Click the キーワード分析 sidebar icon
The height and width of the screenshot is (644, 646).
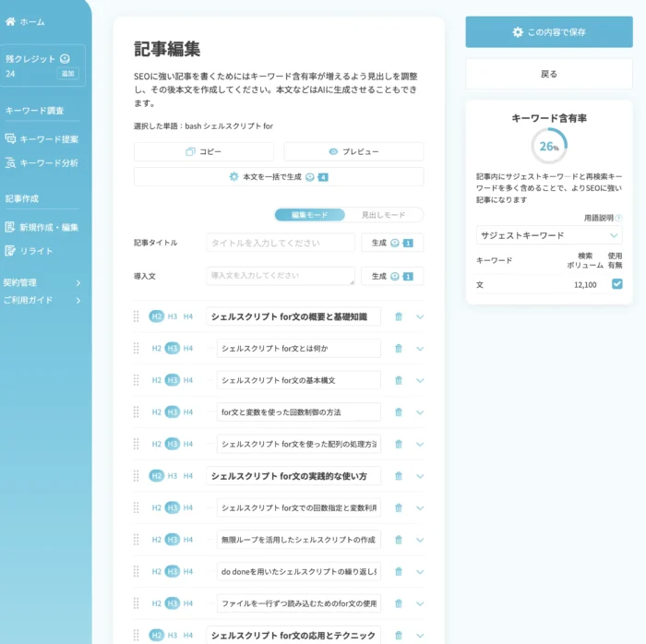tap(11, 163)
